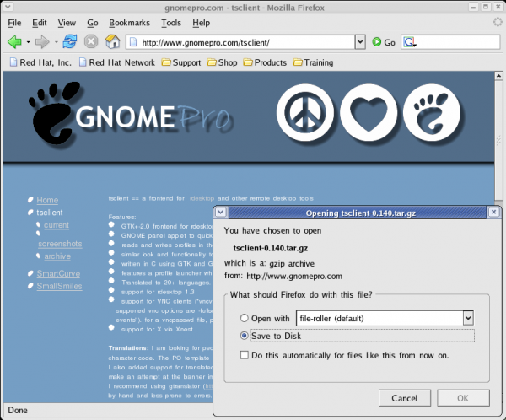Click the GNOME Pro foot logo
The width and height of the screenshot is (506, 420).
tap(53, 113)
